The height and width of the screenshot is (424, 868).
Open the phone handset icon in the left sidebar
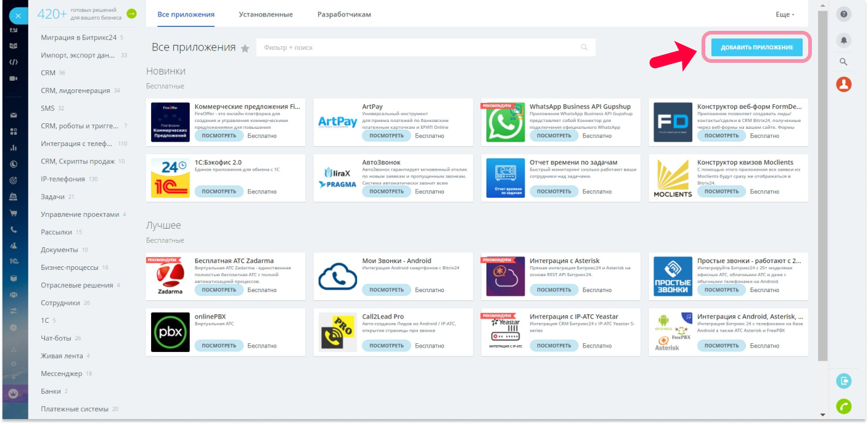(14, 229)
